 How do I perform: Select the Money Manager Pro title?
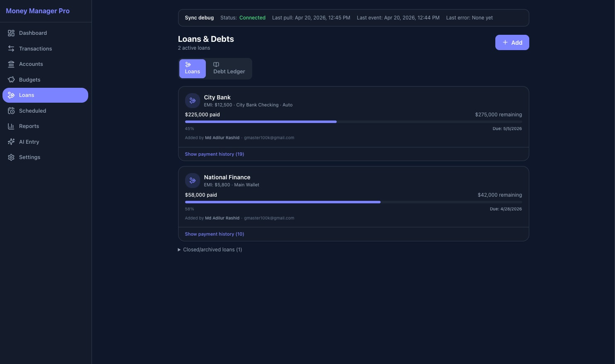(x=38, y=11)
